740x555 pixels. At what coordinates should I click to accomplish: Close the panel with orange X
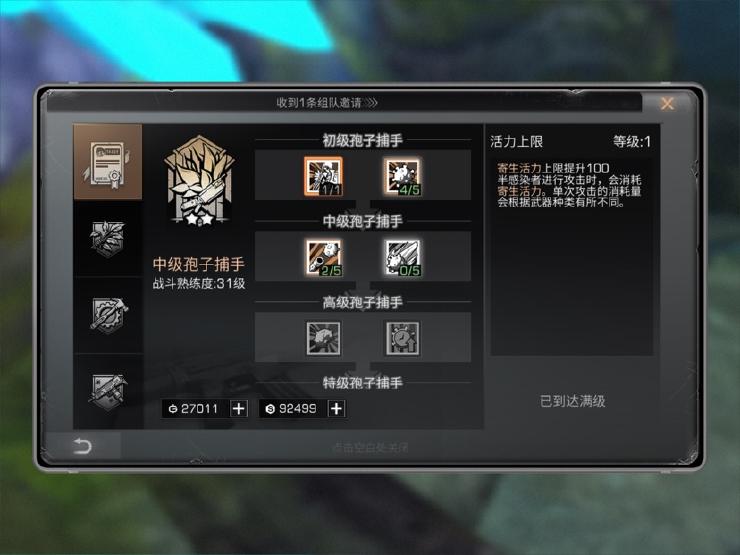[x=667, y=103]
